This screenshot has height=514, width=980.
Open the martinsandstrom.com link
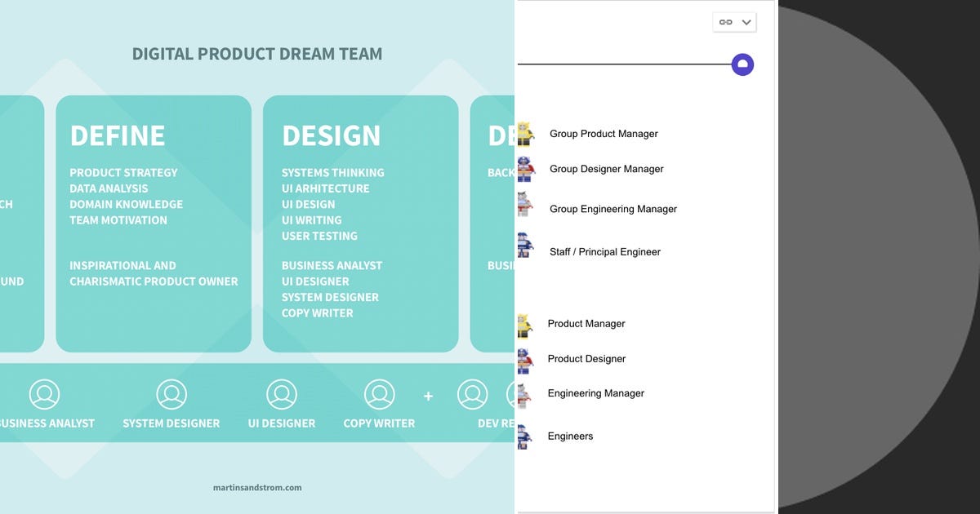(x=258, y=487)
